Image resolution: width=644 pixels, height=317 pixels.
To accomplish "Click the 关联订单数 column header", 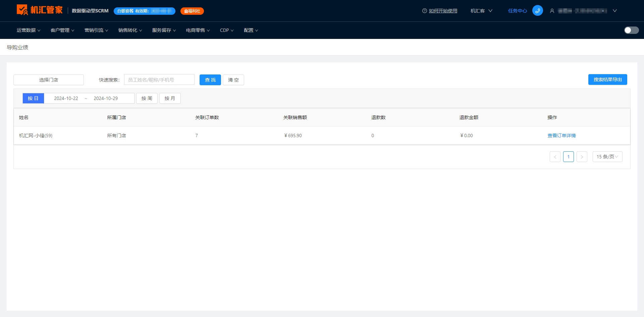I will (207, 117).
